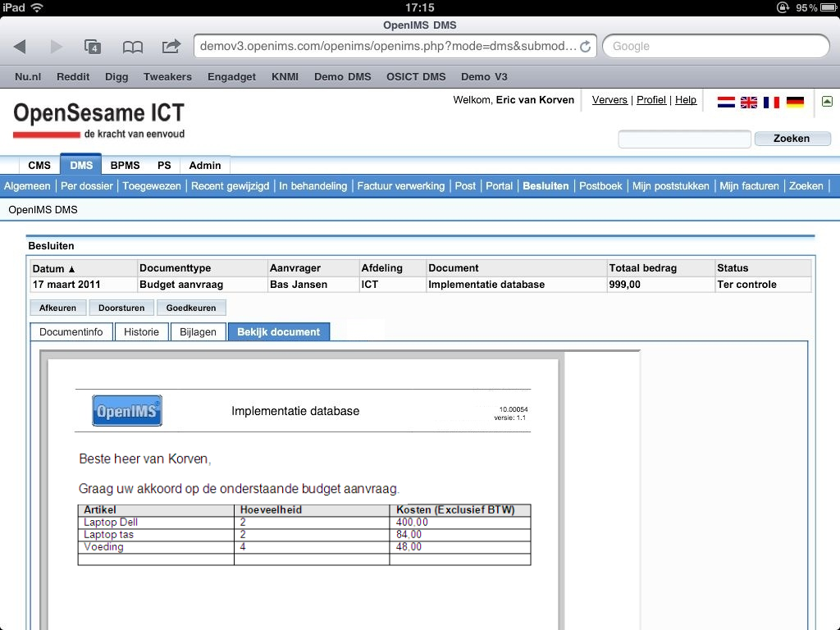The height and width of the screenshot is (630, 840).
Task: Open the KNMI bookmark
Action: pyautogui.click(x=285, y=76)
